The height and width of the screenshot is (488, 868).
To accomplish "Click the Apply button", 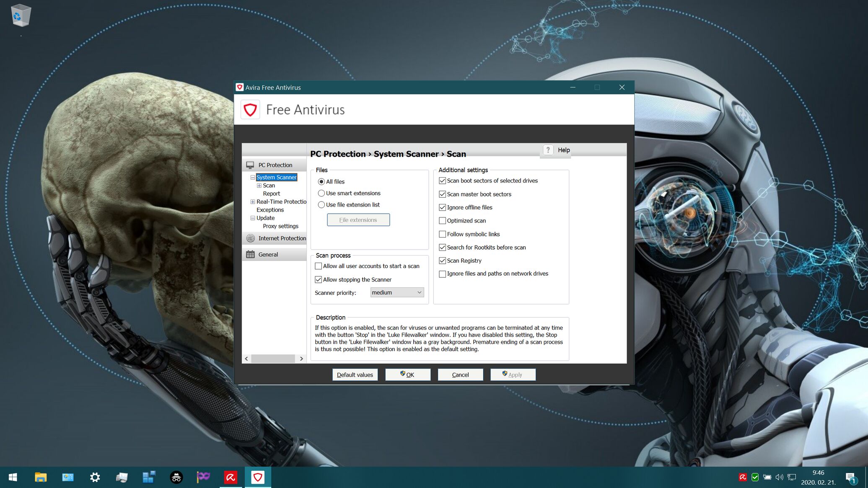I will [x=513, y=375].
